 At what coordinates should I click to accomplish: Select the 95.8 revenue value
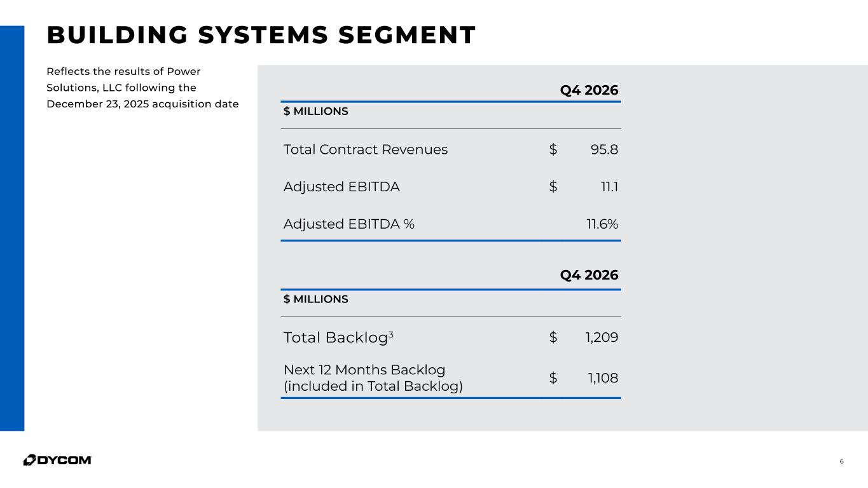(x=604, y=149)
